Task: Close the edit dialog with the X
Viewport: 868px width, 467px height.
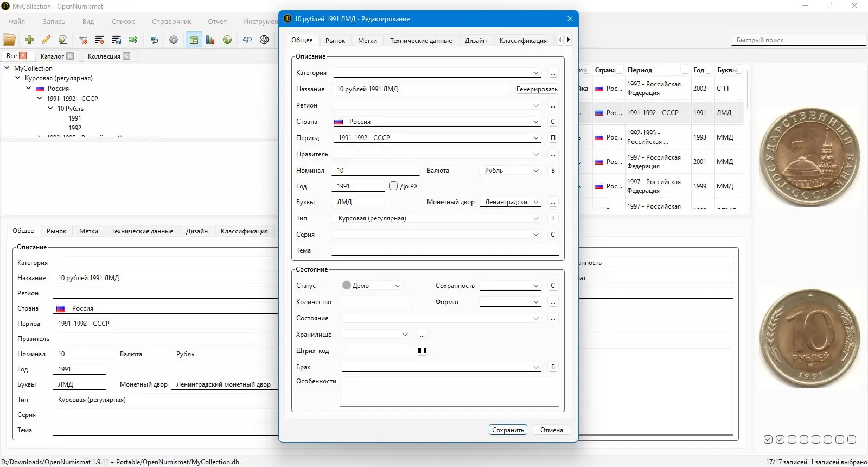Action: click(570, 18)
